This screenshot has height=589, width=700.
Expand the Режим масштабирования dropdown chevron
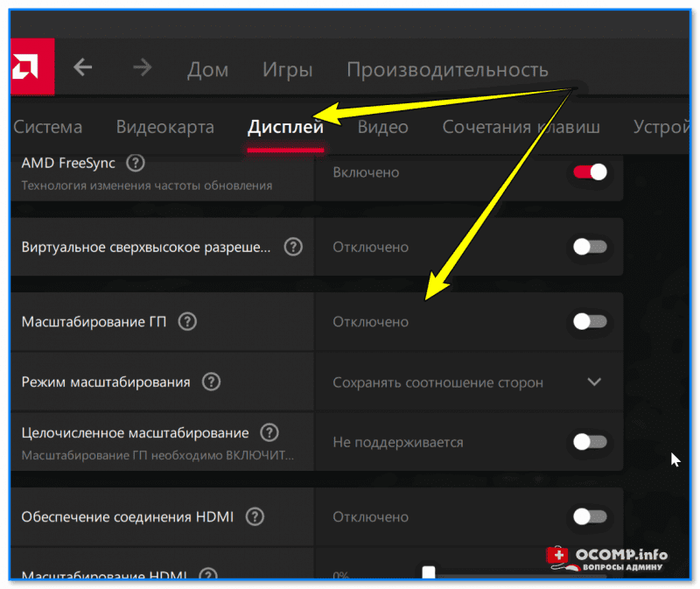tap(594, 382)
